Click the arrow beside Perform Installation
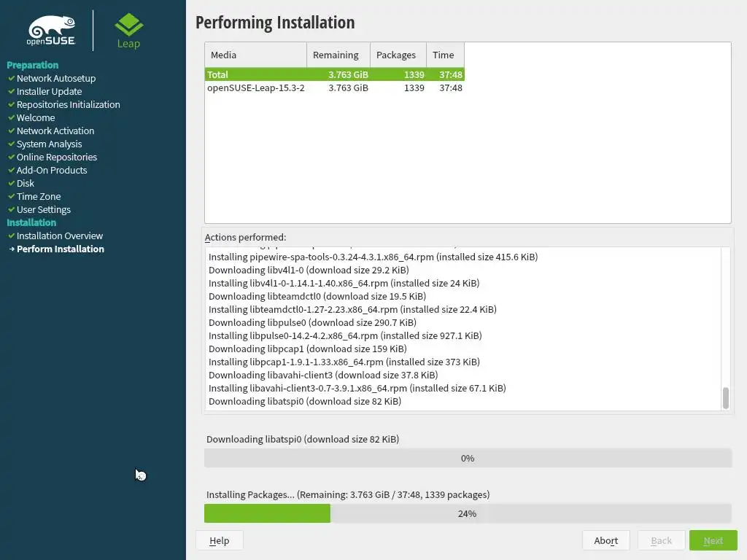This screenshot has height=560, width=747. [x=12, y=249]
